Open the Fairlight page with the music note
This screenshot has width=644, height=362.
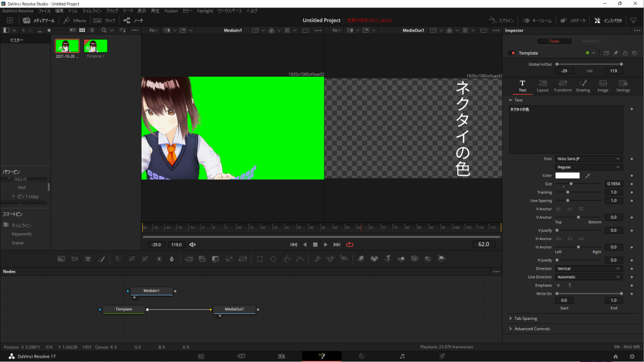click(402, 356)
